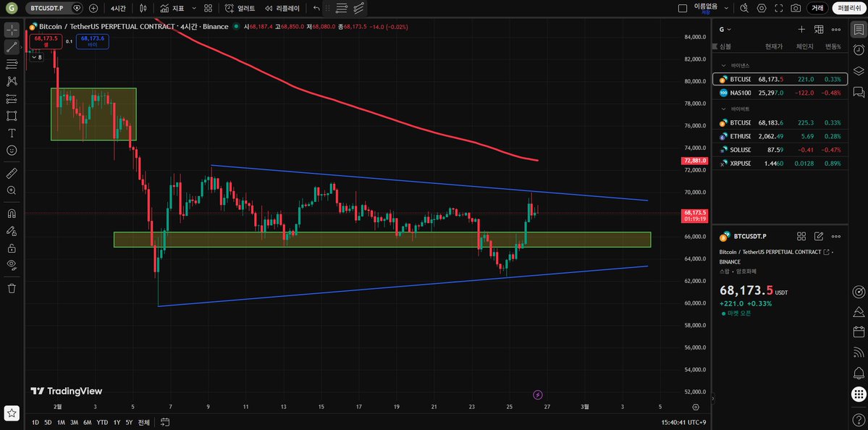Remove drawings with the trash icon

[12, 288]
